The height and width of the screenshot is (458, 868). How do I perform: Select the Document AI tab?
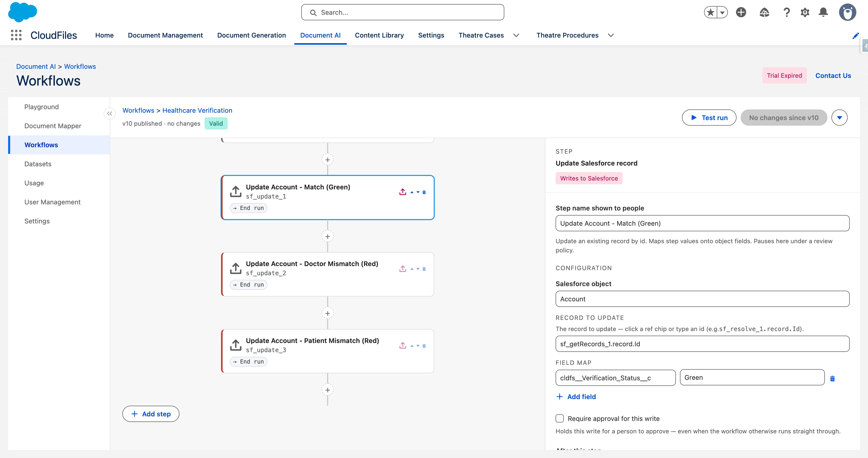click(x=320, y=35)
